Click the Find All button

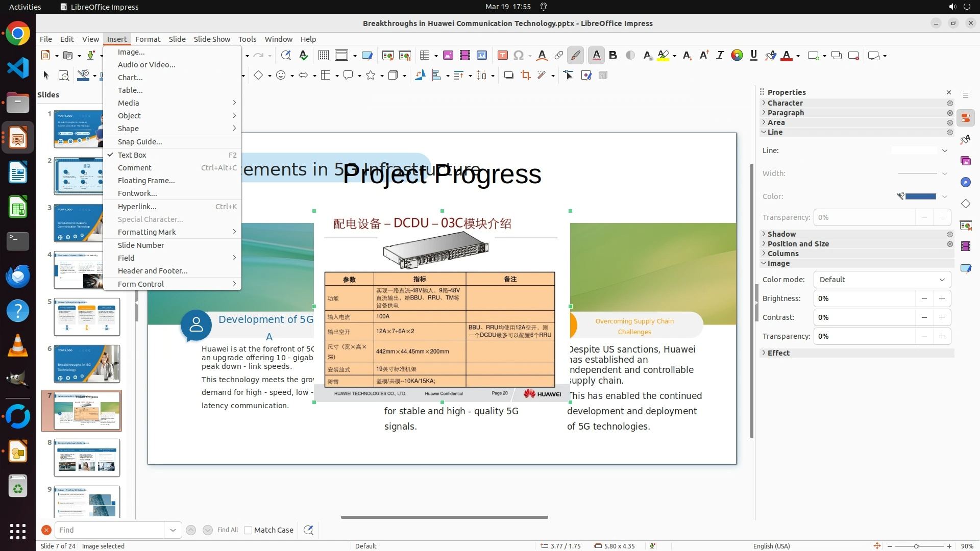tap(227, 530)
